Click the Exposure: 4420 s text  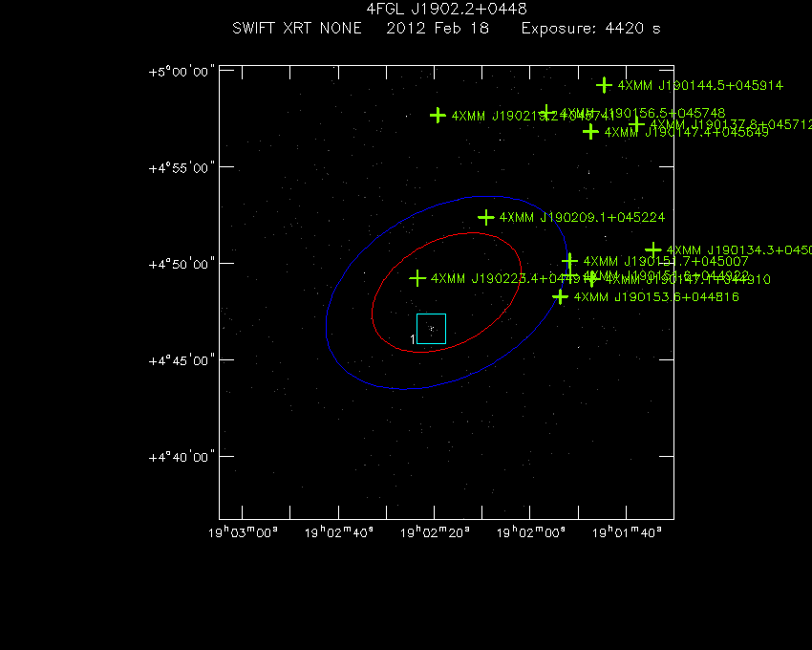pyautogui.click(x=591, y=29)
